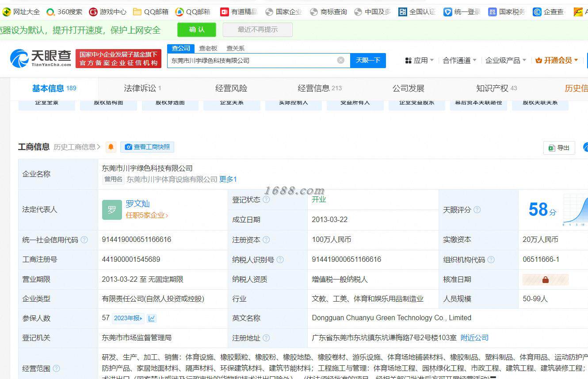Switch to the 基本信息 tab
The width and height of the screenshot is (588, 379).
(54, 88)
